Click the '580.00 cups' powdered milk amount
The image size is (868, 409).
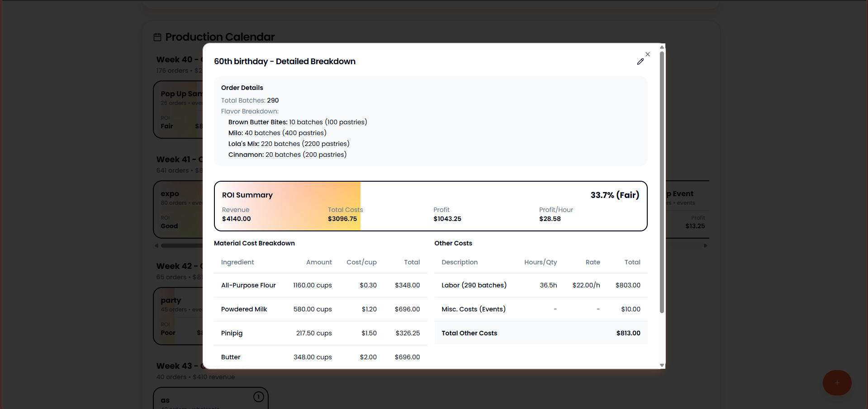click(x=313, y=309)
